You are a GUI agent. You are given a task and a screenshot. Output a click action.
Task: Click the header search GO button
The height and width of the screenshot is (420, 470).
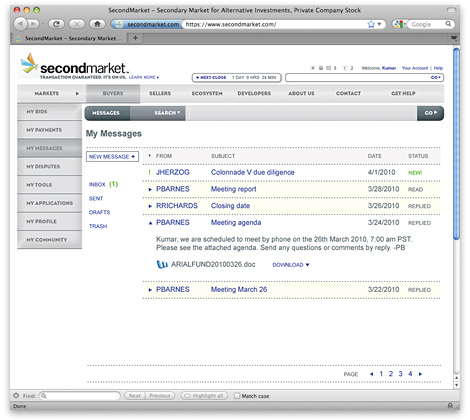[x=436, y=77]
